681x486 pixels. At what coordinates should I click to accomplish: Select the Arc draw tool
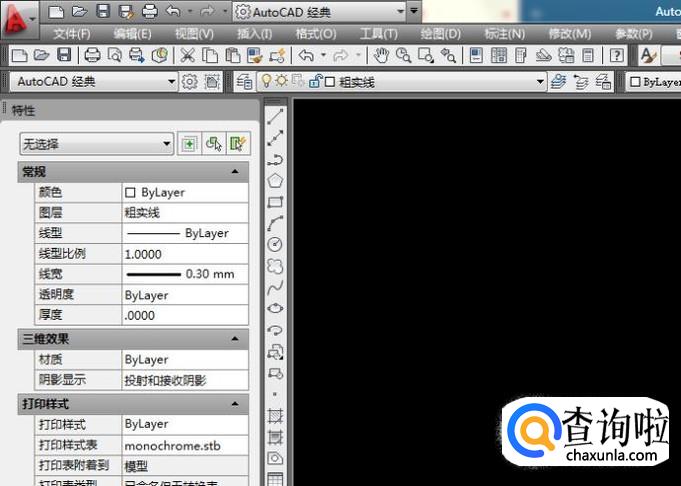[x=275, y=223]
